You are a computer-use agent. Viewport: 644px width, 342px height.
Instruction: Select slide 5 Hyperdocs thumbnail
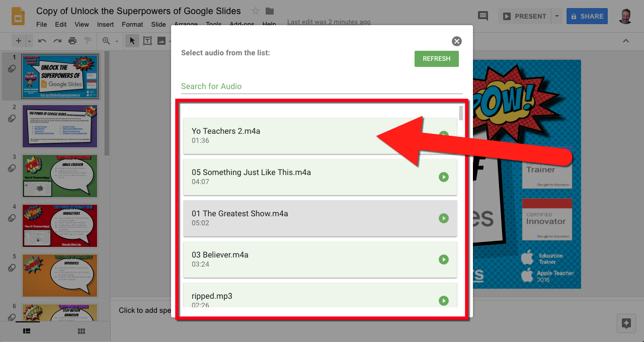pos(60,276)
